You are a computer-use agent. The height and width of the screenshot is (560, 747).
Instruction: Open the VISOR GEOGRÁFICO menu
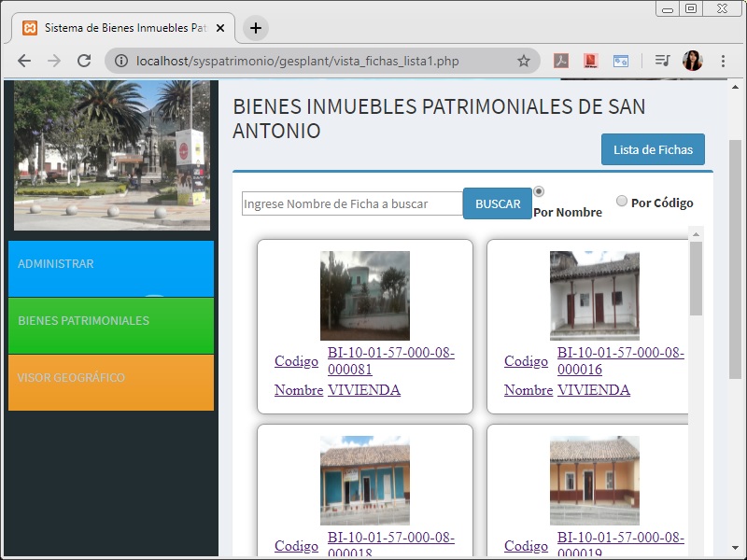pos(111,383)
